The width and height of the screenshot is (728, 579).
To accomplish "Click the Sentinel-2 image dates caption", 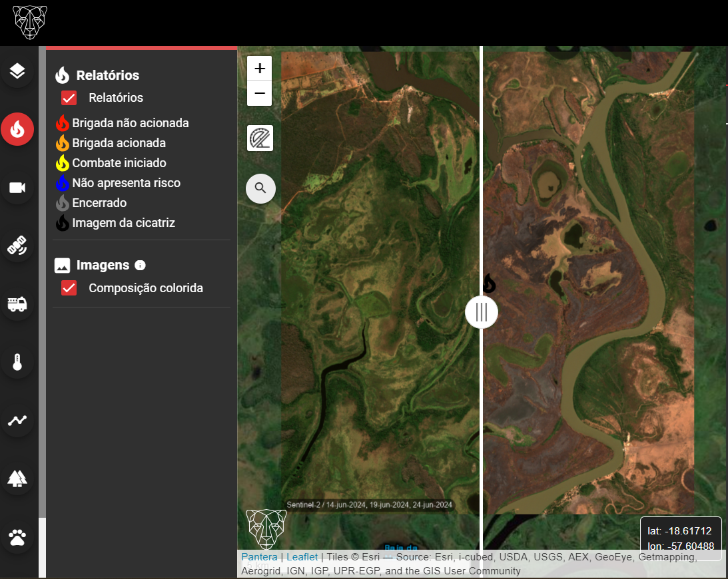I will [x=369, y=504].
